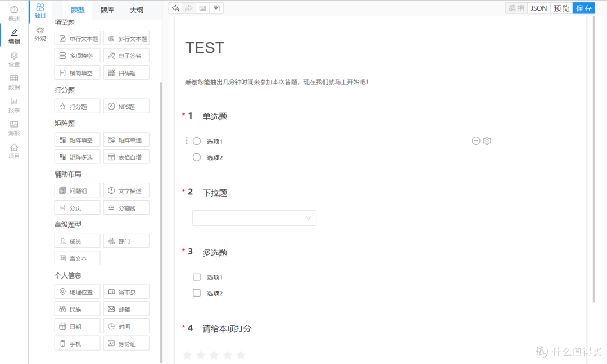Add a 手机 phone question

click(x=78, y=344)
